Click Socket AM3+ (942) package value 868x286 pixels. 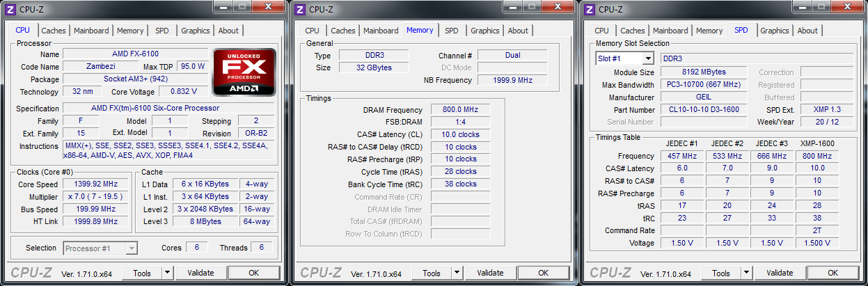135,79
